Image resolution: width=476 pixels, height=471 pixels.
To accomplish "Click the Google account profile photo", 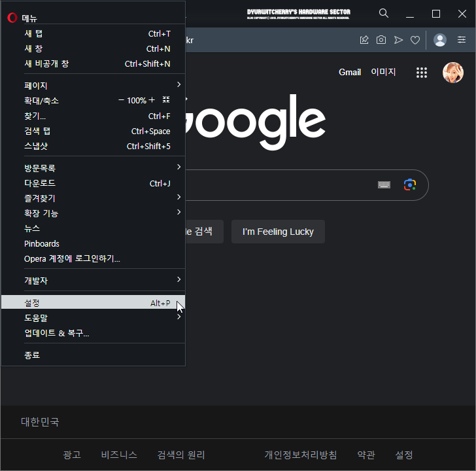I will [x=453, y=73].
